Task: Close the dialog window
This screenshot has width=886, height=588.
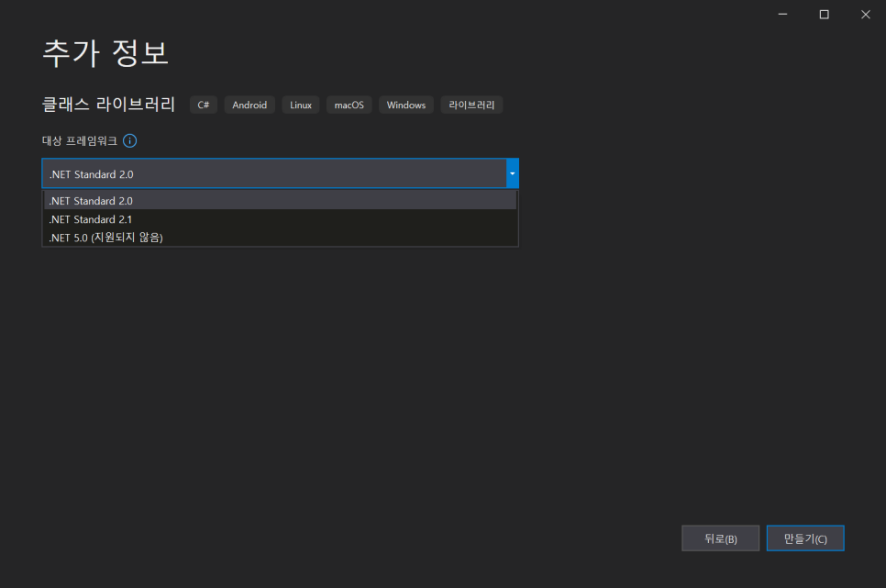Action: pos(865,14)
